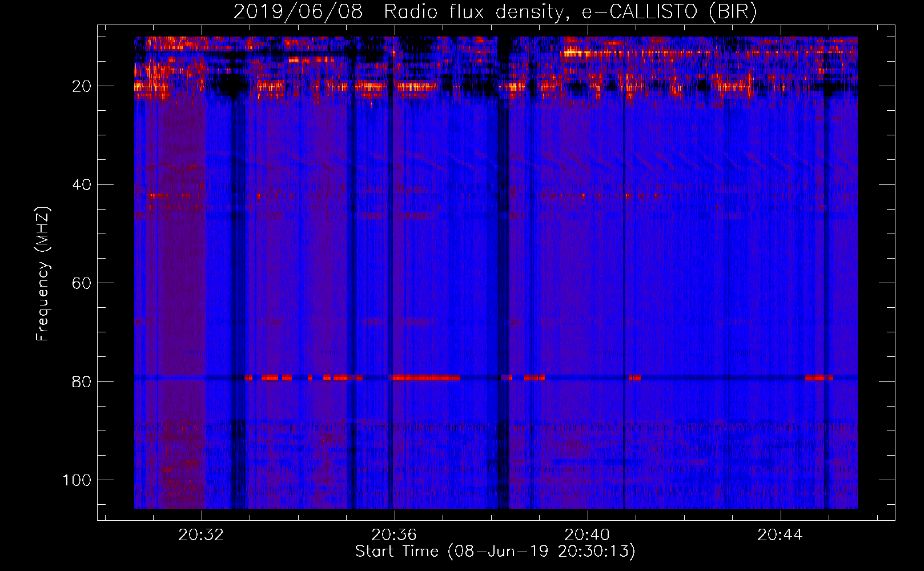The width and height of the screenshot is (924, 571).
Task: Click the 60 MHz frequency tick label
Action: 82,283
